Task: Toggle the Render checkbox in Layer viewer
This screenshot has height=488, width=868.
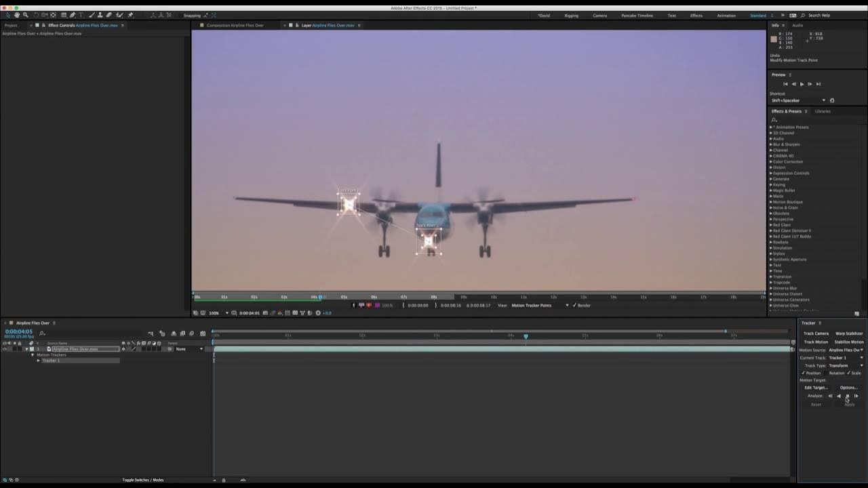Action: pyautogui.click(x=574, y=305)
